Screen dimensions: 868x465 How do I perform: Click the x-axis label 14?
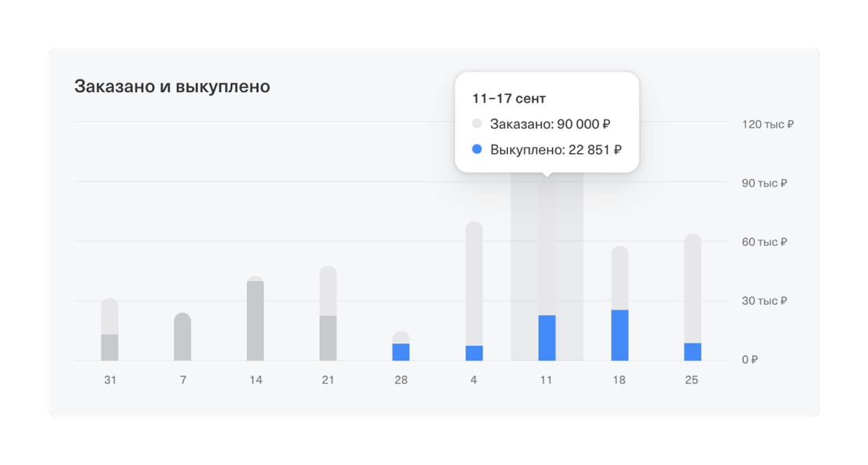256,380
